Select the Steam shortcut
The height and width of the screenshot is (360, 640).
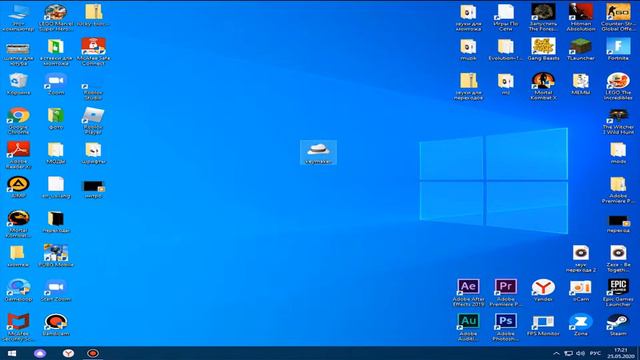(618, 325)
